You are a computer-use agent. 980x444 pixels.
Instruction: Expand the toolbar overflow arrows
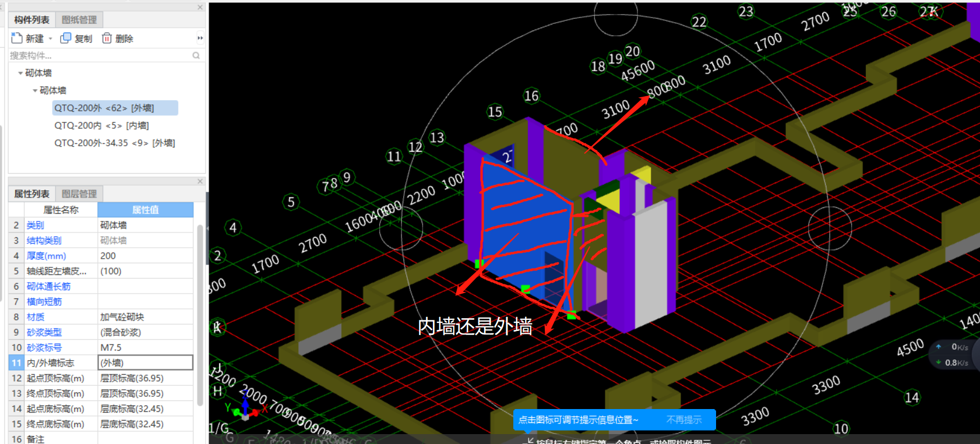200,38
